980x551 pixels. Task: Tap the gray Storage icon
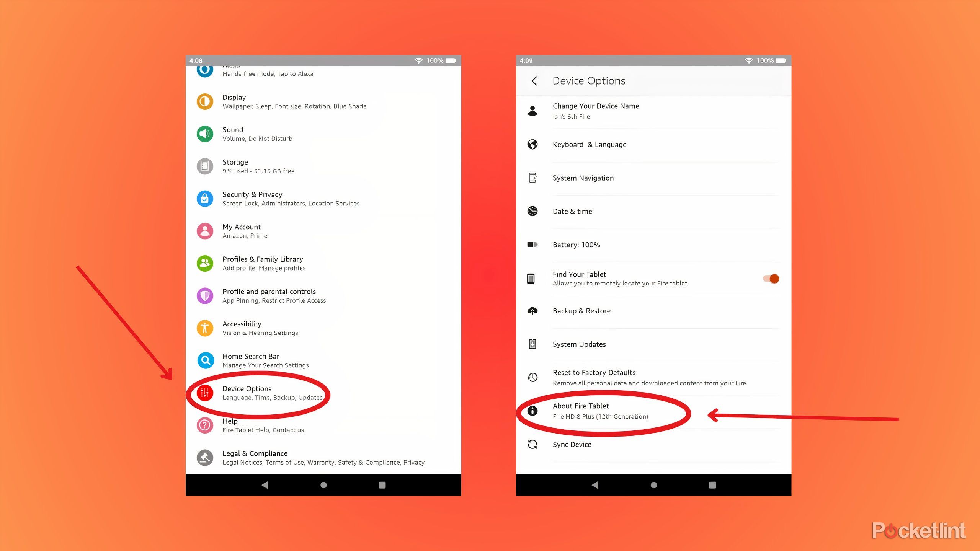(205, 166)
